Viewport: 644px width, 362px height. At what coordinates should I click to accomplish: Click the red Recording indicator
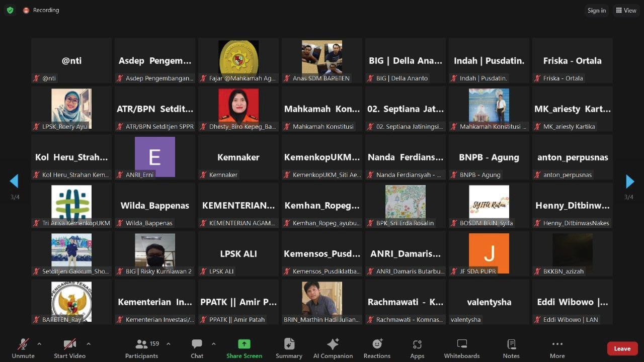coord(41,10)
